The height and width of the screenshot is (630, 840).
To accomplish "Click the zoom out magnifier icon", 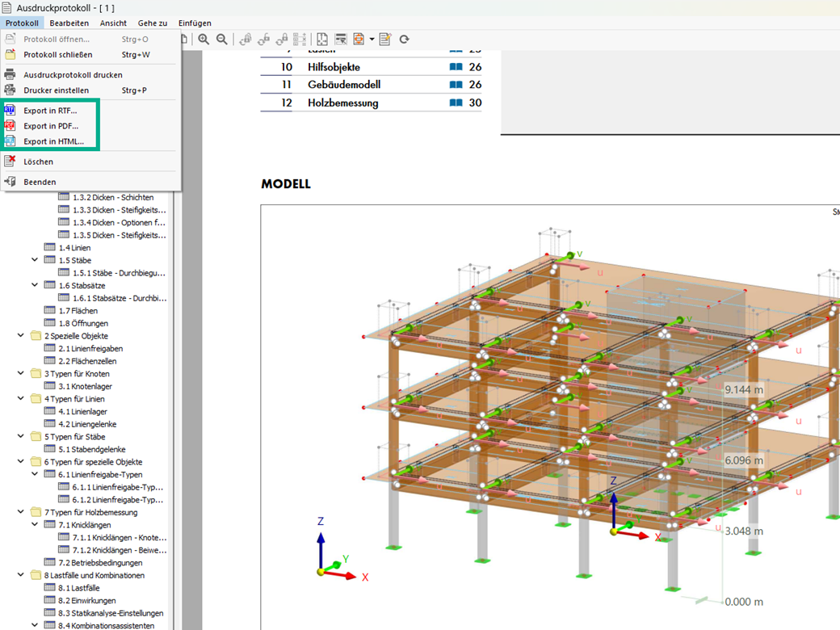I will pos(221,39).
